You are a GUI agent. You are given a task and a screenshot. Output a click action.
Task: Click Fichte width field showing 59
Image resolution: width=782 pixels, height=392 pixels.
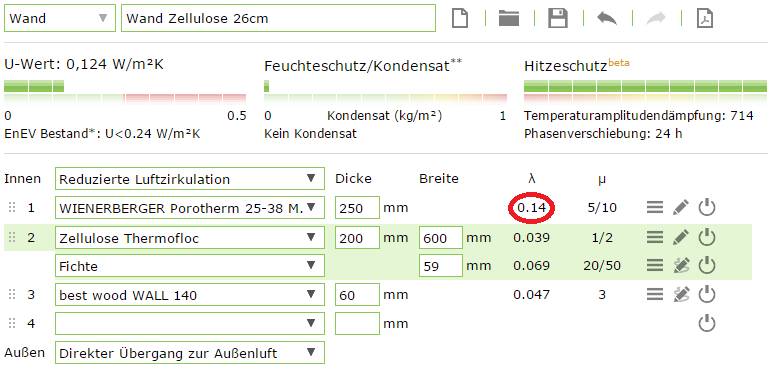[x=441, y=265]
